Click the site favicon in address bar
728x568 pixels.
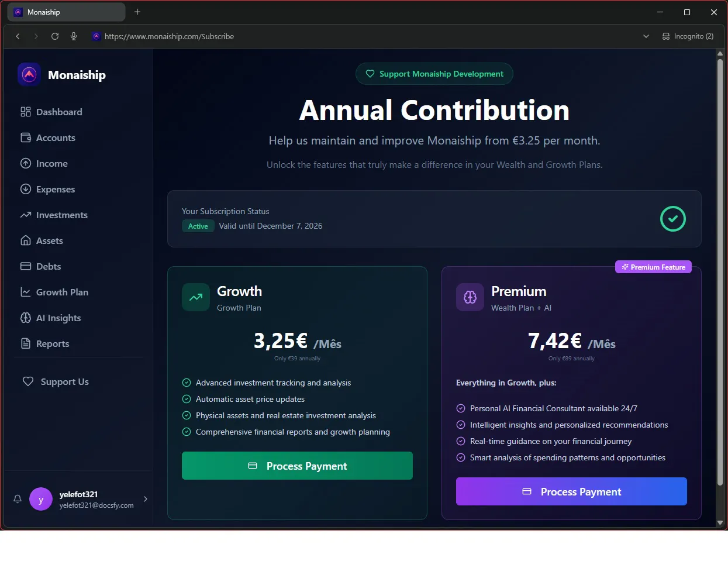point(96,36)
